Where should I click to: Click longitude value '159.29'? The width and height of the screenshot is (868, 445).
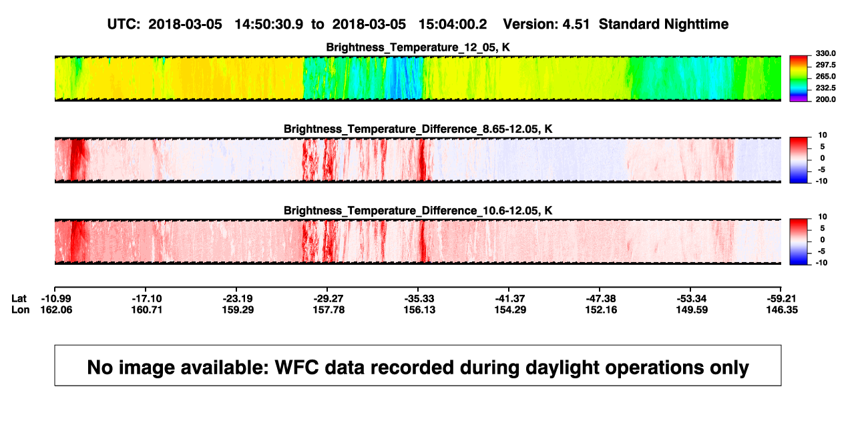click(238, 310)
